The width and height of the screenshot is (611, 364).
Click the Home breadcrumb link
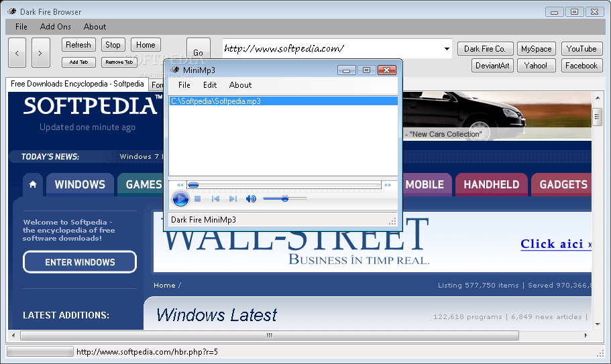click(164, 286)
